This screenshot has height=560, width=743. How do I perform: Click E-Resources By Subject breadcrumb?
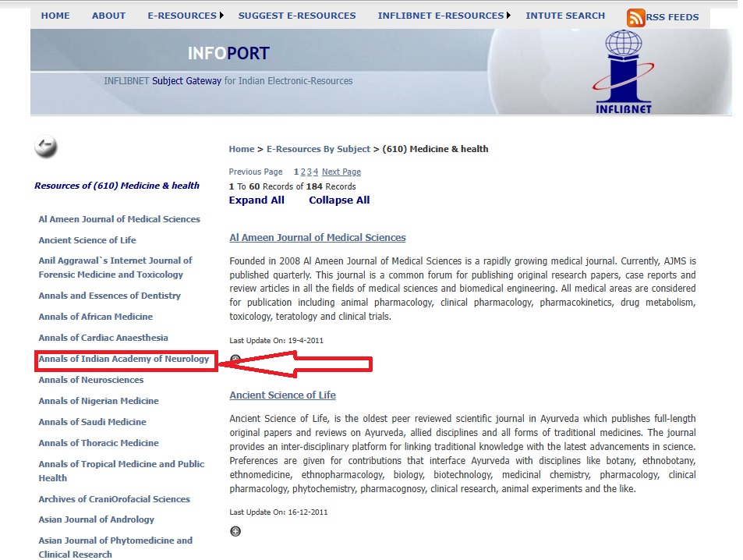click(x=318, y=149)
